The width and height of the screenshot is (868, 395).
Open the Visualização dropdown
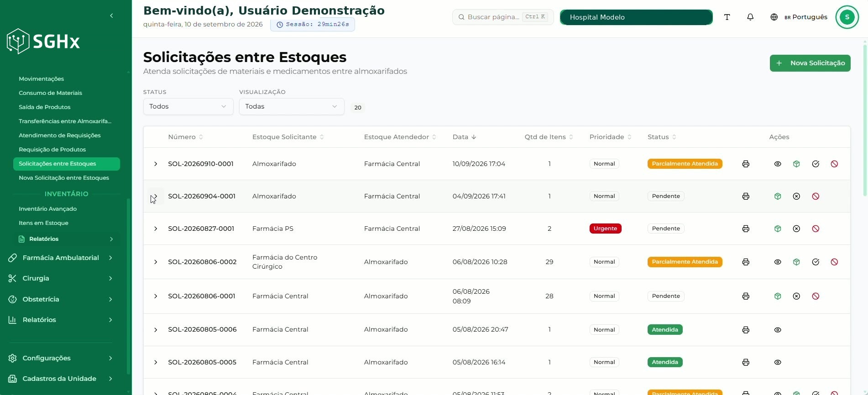coord(292,106)
